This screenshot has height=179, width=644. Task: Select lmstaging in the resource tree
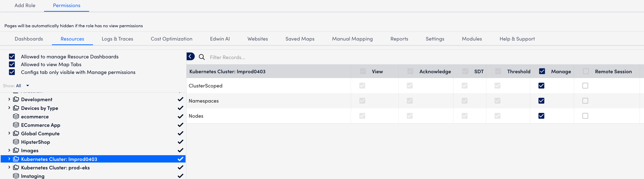pyautogui.click(x=33, y=176)
